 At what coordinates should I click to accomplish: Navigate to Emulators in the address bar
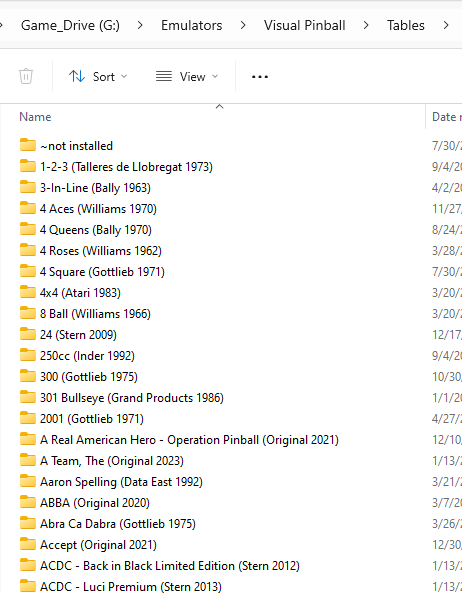coord(192,25)
